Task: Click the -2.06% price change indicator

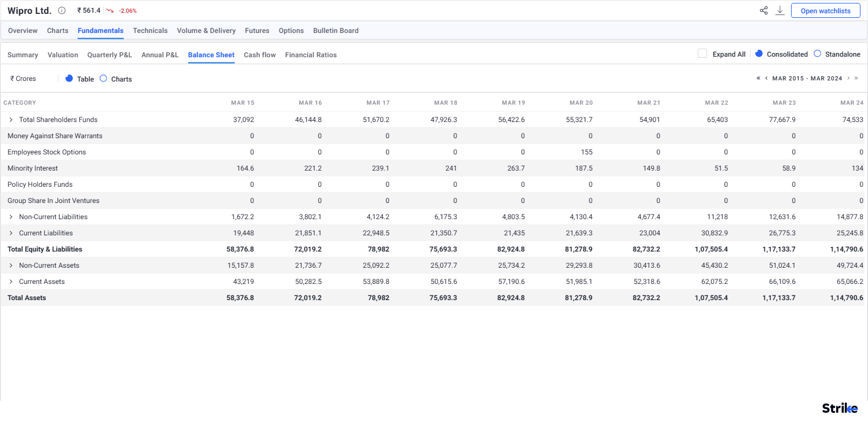Action: pyautogui.click(x=128, y=10)
